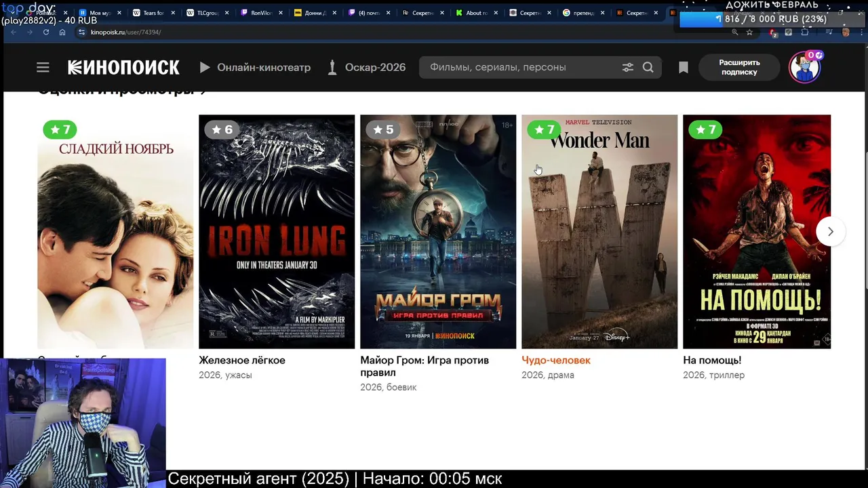Open the Iron Lung poster
Image resolution: width=868 pixels, height=488 pixels.
(x=277, y=232)
